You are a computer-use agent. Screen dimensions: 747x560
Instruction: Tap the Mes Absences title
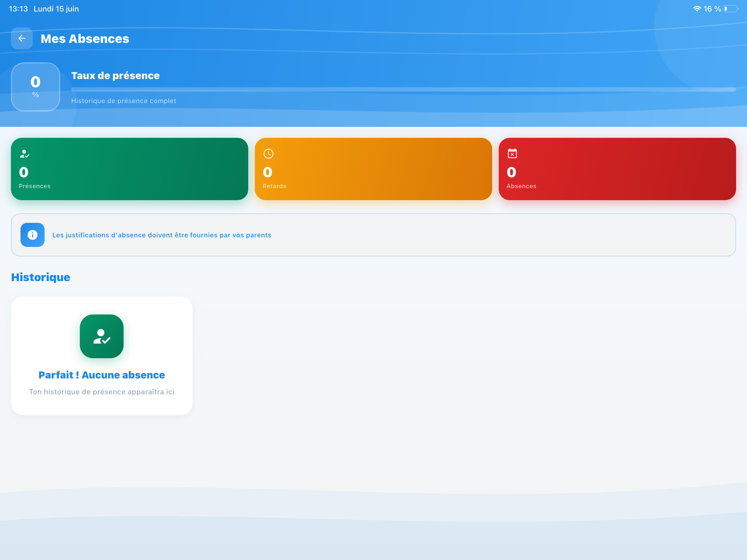[85, 39]
